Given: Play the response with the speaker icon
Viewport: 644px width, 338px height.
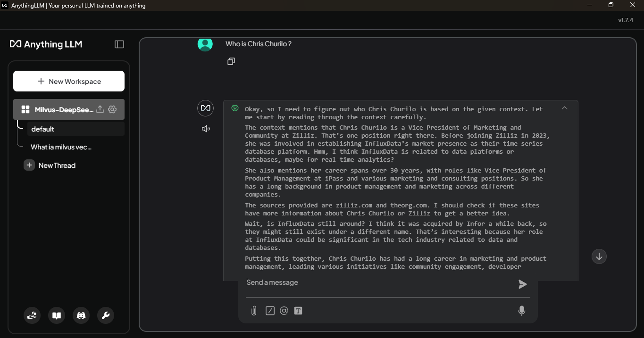Looking at the screenshot, I should point(205,128).
